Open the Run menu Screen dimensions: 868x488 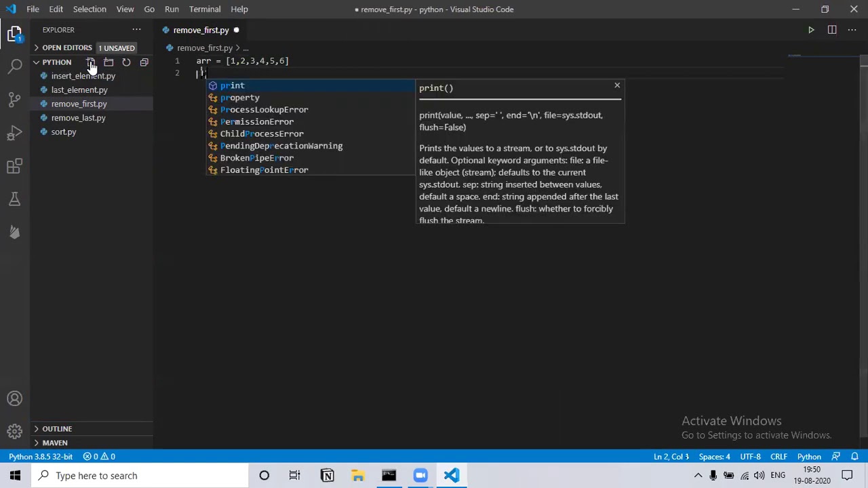coord(172,9)
